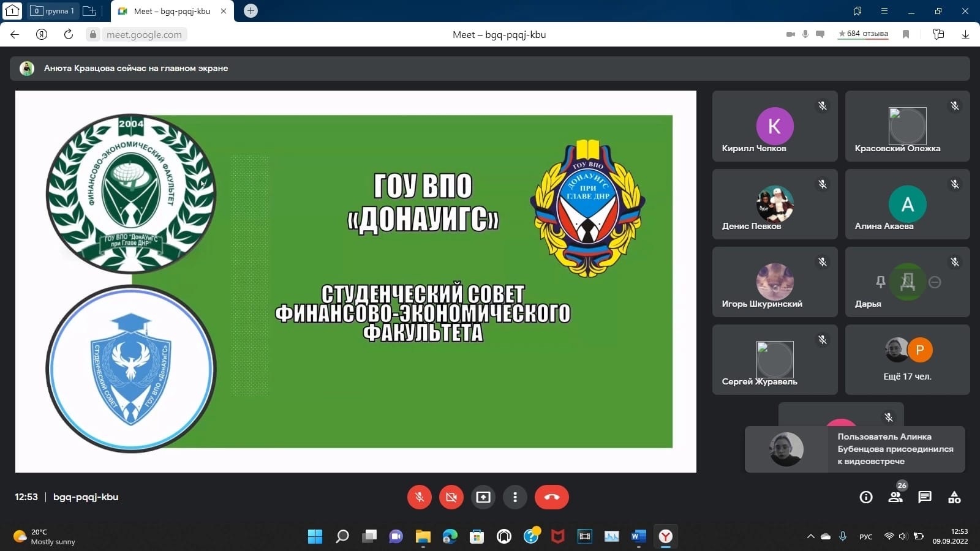Viewport: 980px width, 551px height.
Task: Open layout icon on Дарья's tile
Action: coord(908,282)
